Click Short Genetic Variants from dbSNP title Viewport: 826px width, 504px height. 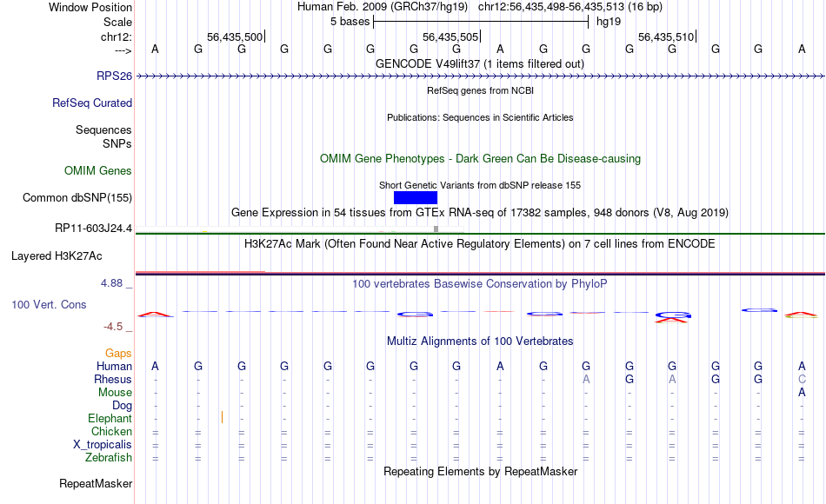pos(480,185)
